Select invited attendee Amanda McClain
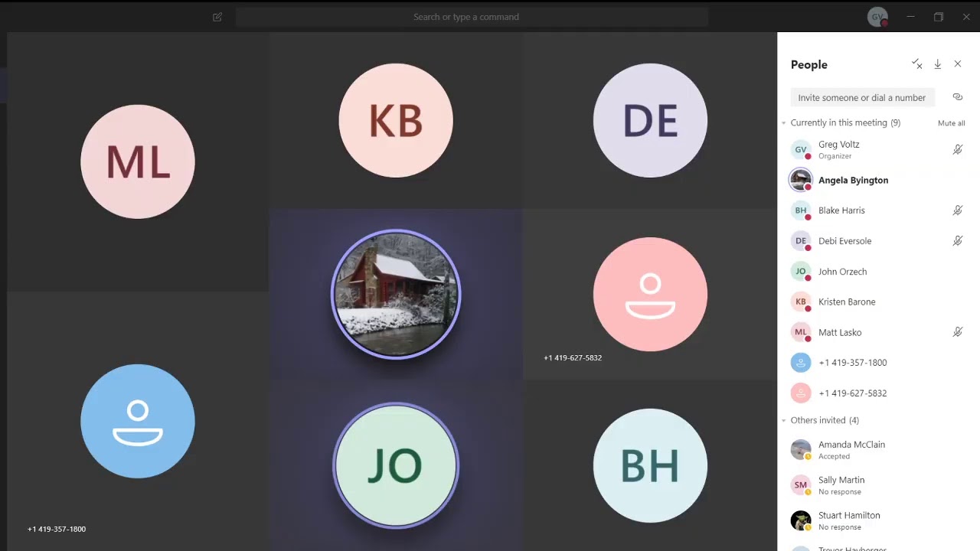This screenshot has height=551, width=980. pyautogui.click(x=877, y=450)
